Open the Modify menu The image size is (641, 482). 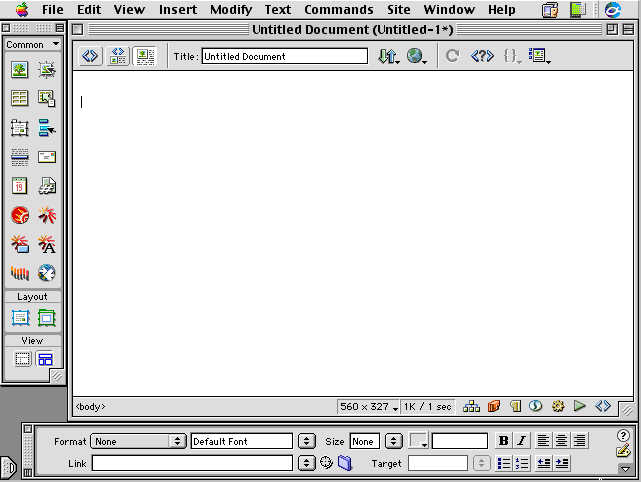click(230, 10)
